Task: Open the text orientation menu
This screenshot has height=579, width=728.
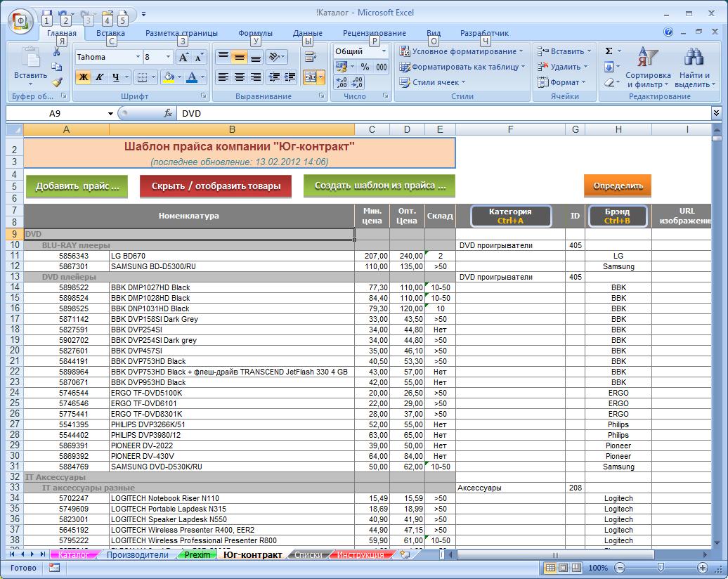Action: coord(277,57)
